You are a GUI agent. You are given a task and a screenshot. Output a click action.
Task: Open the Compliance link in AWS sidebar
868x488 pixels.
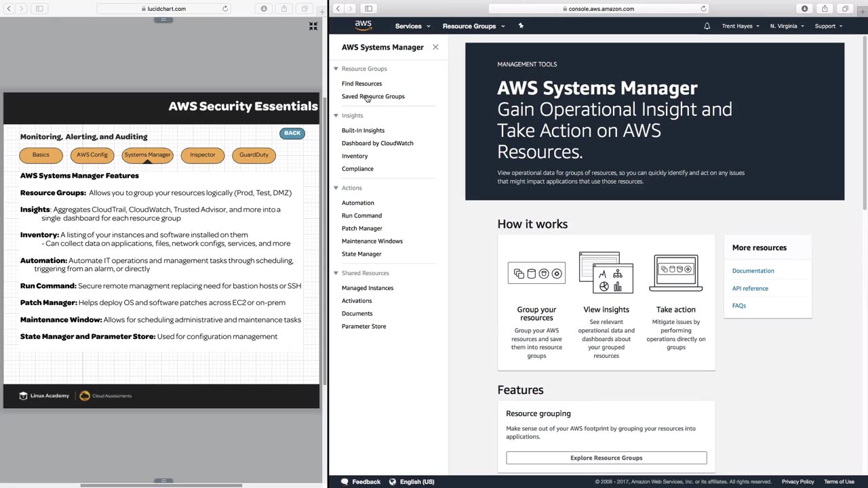357,169
